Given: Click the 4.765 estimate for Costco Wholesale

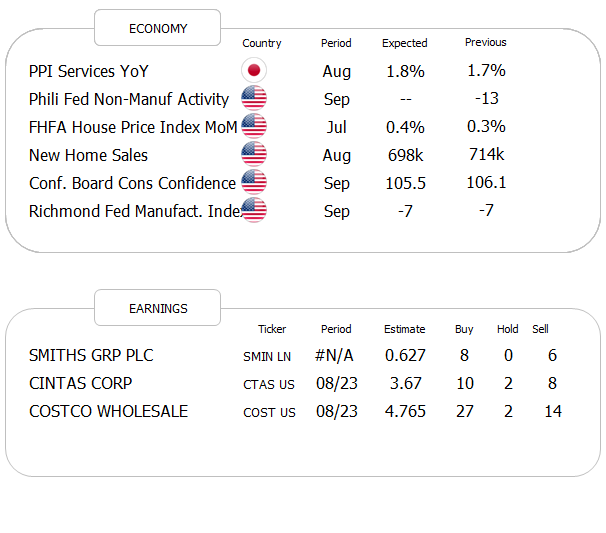Looking at the screenshot, I should (x=405, y=411).
